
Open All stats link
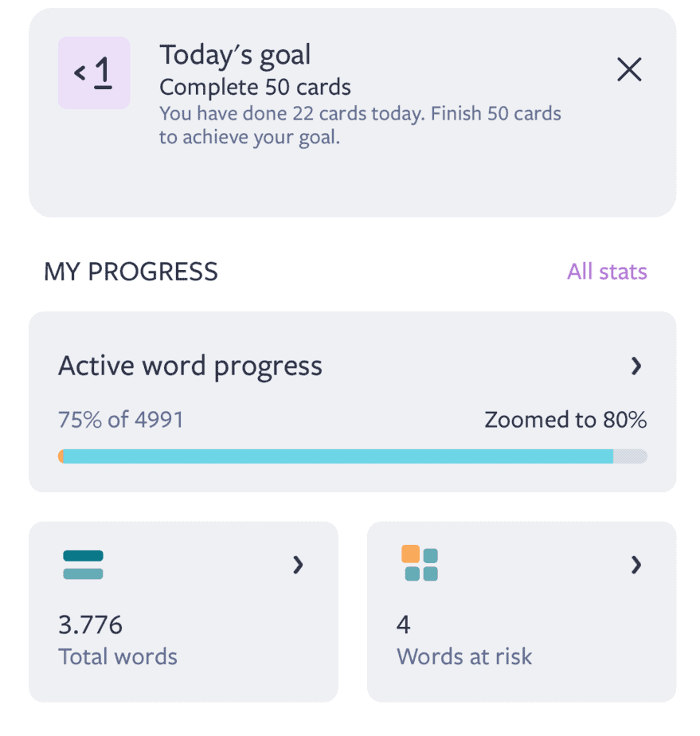(607, 272)
